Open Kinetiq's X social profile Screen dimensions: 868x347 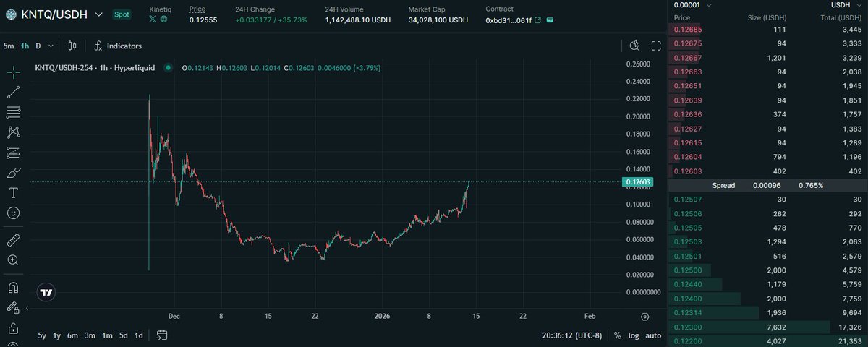(152, 20)
